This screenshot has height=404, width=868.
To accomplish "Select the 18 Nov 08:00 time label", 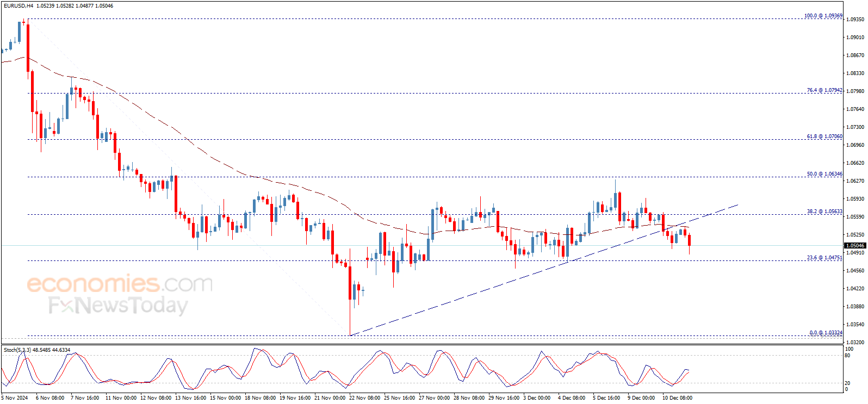I will click(260, 398).
